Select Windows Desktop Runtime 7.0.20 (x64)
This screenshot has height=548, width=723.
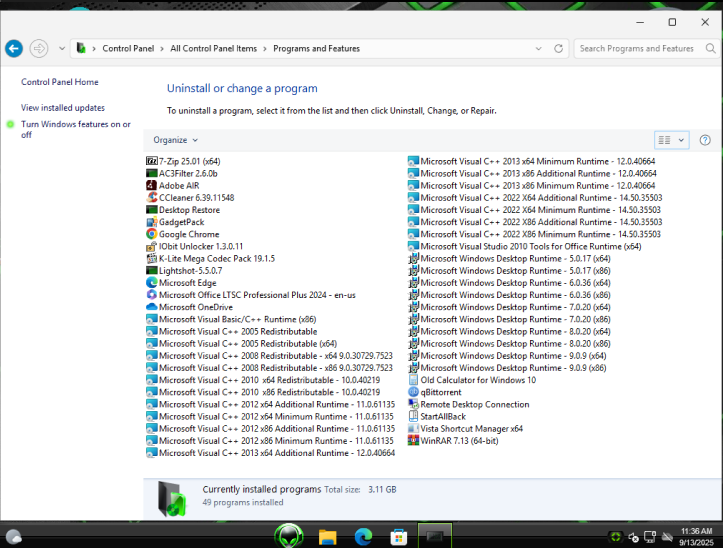click(x=510, y=307)
